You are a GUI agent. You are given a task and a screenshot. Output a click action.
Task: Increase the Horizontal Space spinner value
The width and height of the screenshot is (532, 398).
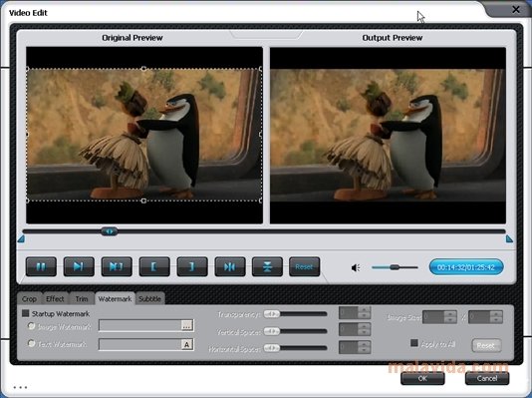[x=364, y=344]
